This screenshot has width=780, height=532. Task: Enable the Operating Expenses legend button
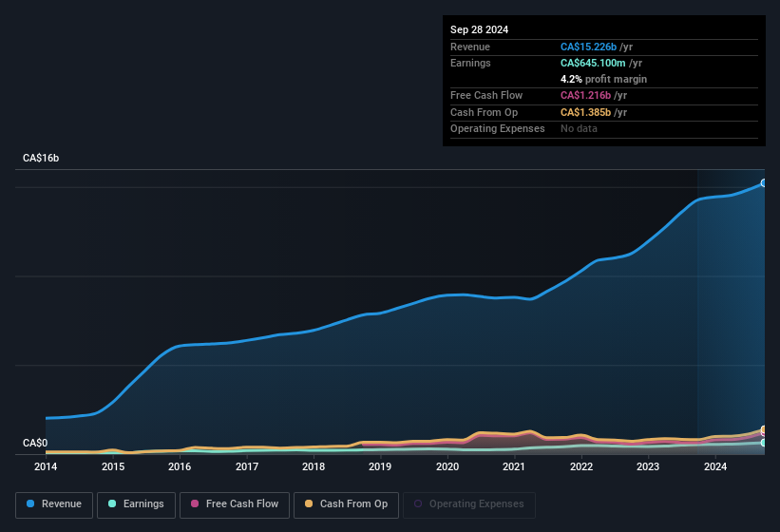(469, 504)
